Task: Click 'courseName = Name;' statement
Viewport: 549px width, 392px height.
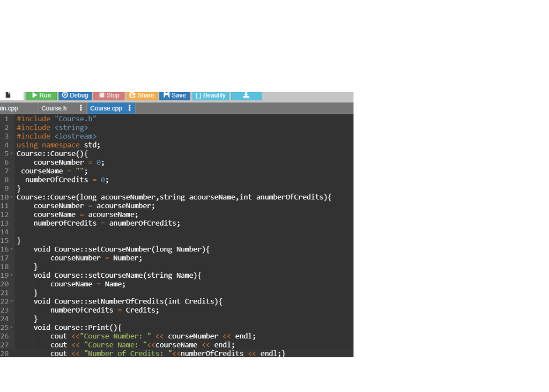Action: (x=88, y=284)
